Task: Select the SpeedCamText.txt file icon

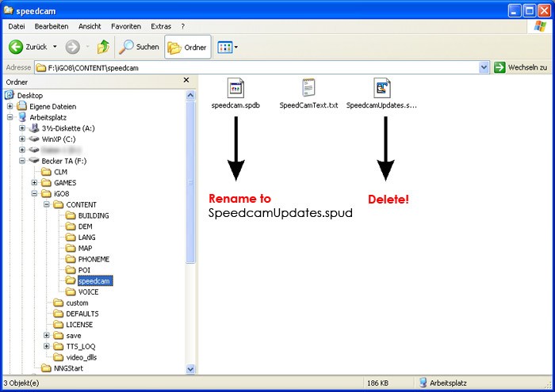Action: 308,88
